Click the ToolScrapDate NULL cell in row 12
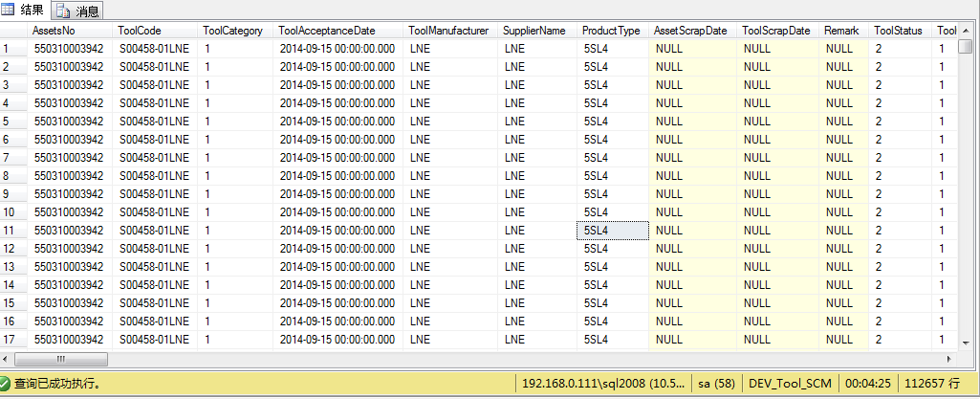980x399 pixels. coord(777,248)
